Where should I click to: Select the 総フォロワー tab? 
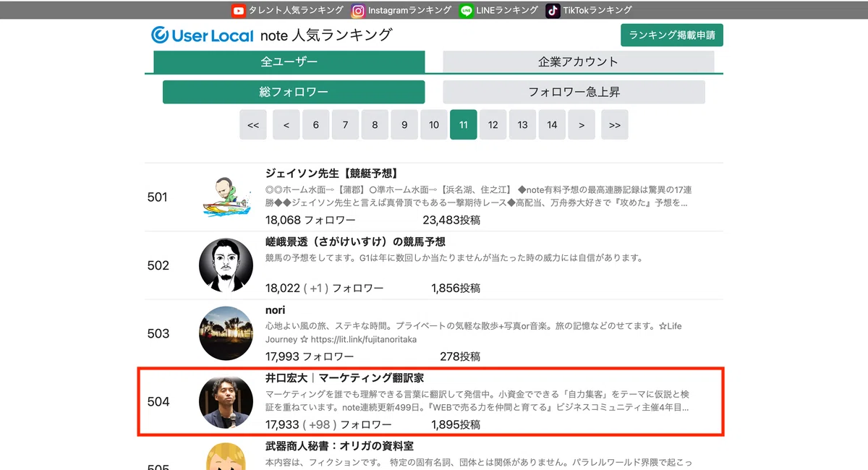click(294, 92)
